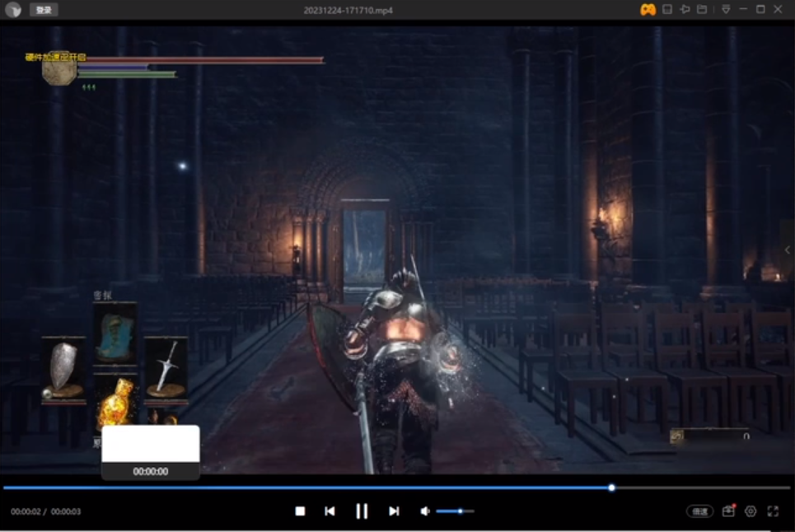Expand the side playlist panel arrow

tap(788, 250)
